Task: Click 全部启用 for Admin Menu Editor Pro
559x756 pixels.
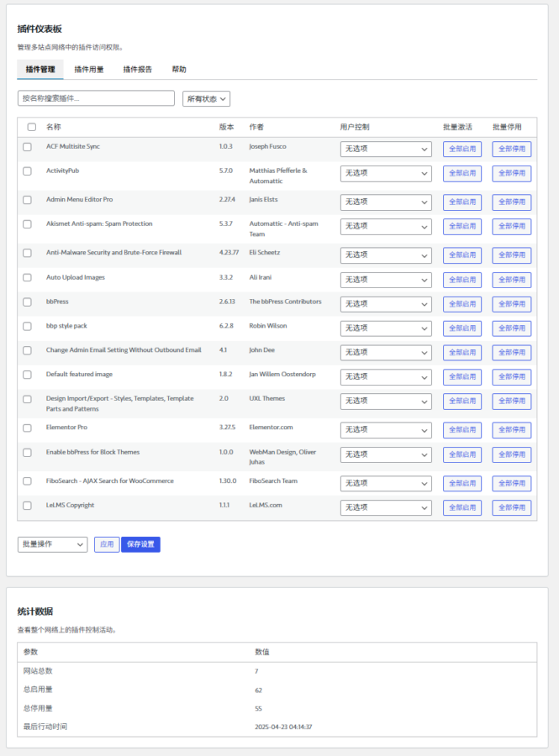Action: click(x=462, y=202)
